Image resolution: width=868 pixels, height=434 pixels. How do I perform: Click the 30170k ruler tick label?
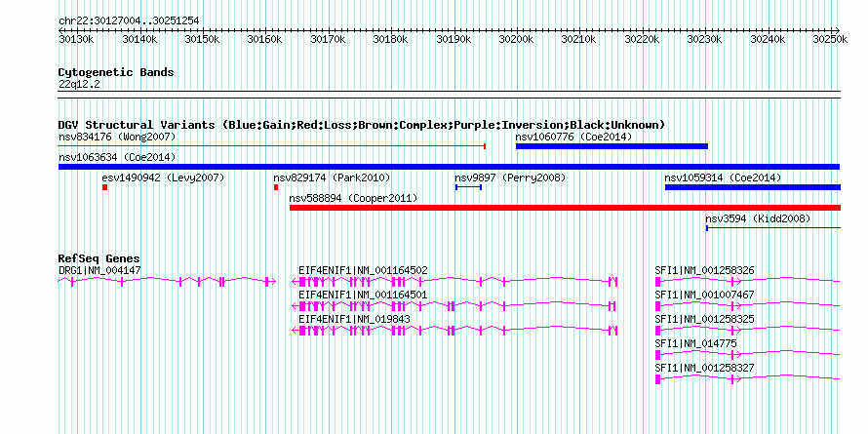pyautogui.click(x=329, y=39)
